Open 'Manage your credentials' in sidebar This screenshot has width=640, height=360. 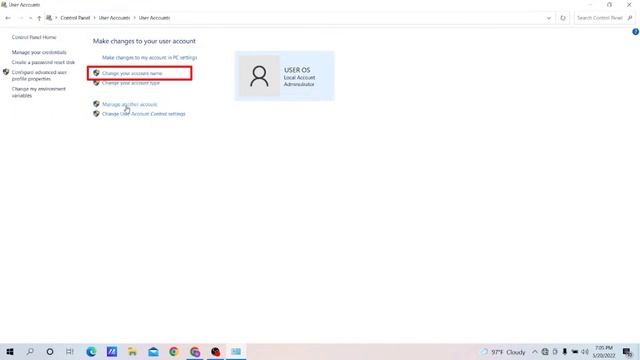pyautogui.click(x=39, y=52)
